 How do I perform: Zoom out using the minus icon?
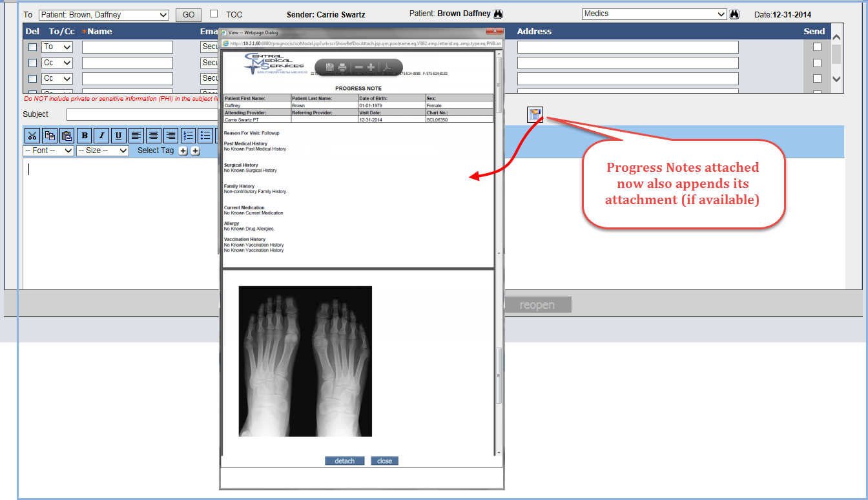[x=359, y=67]
